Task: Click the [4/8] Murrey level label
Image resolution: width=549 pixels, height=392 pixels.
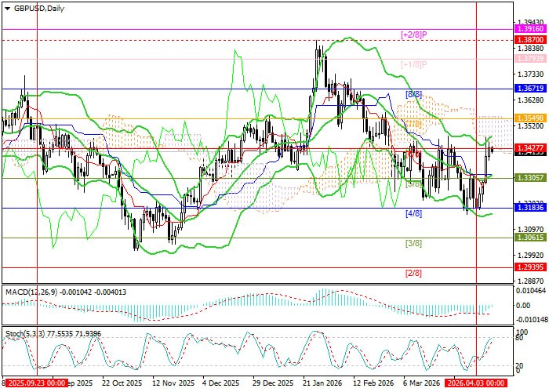Action: (413, 213)
